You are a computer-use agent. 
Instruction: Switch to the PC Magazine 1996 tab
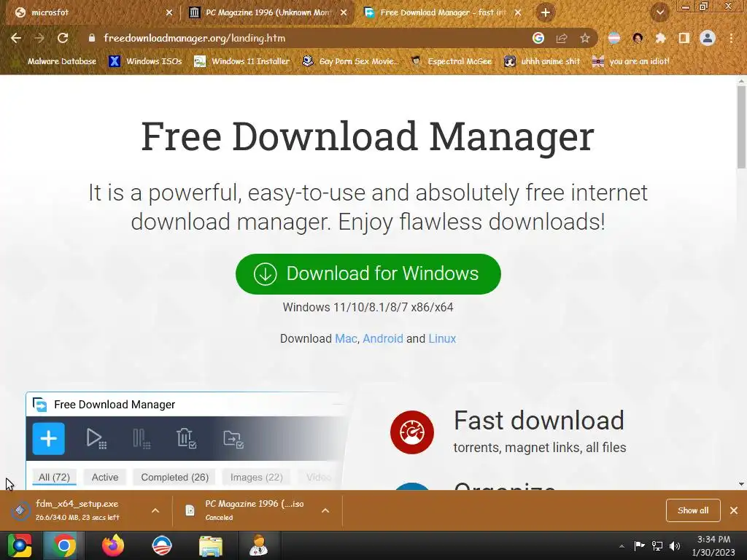pyautogui.click(x=268, y=12)
